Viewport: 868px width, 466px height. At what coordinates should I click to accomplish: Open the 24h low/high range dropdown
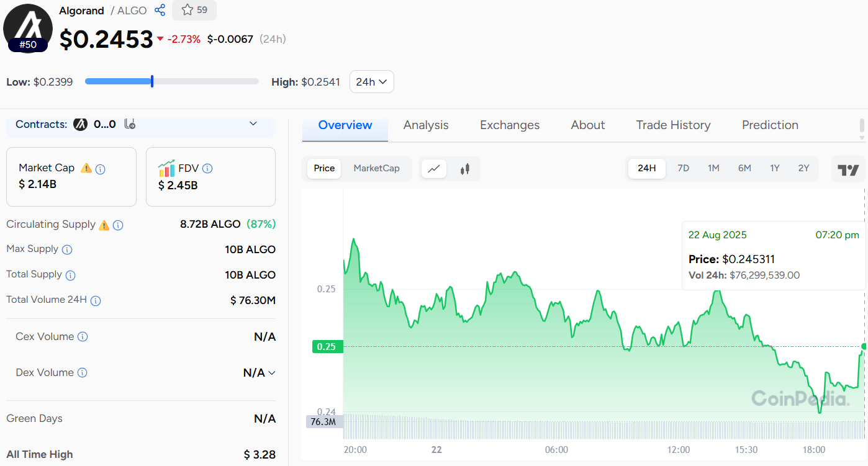371,81
